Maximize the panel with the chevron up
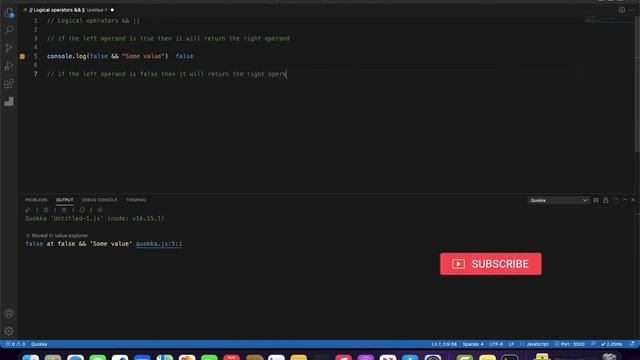The height and width of the screenshot is (360, 640). pyautogui.click(x=624, y=200)
